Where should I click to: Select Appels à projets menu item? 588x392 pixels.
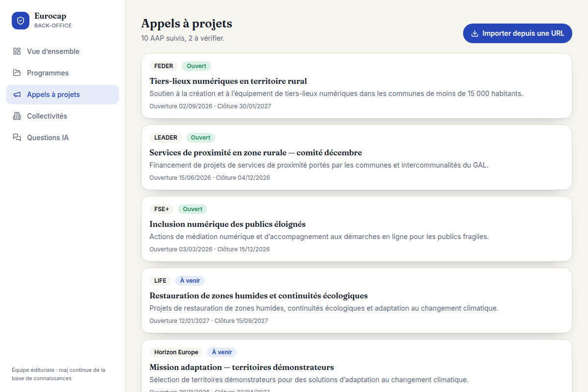tap(62, 95)
